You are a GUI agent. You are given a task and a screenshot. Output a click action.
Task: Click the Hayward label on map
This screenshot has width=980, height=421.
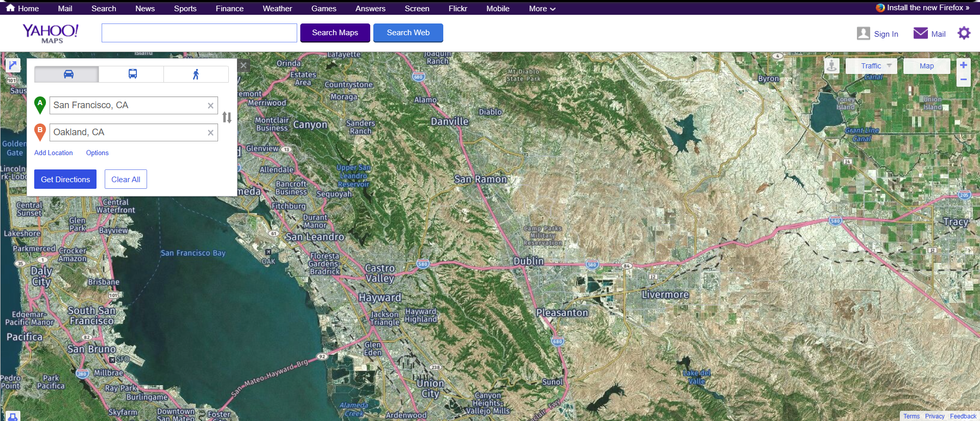(x=380, y=298)
